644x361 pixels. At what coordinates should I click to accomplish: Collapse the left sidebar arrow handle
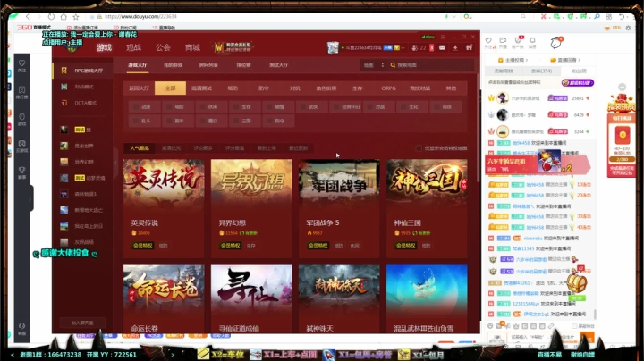[115, 163]
